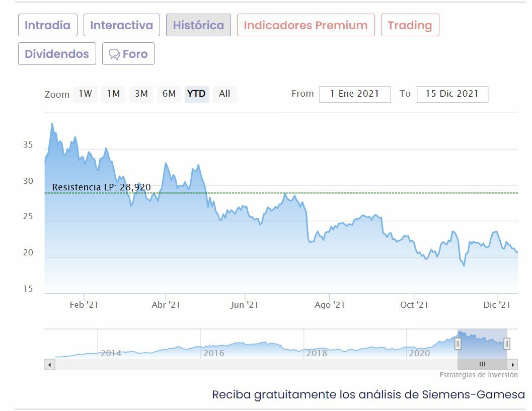Open the Dividendos tab

(57, 54)
